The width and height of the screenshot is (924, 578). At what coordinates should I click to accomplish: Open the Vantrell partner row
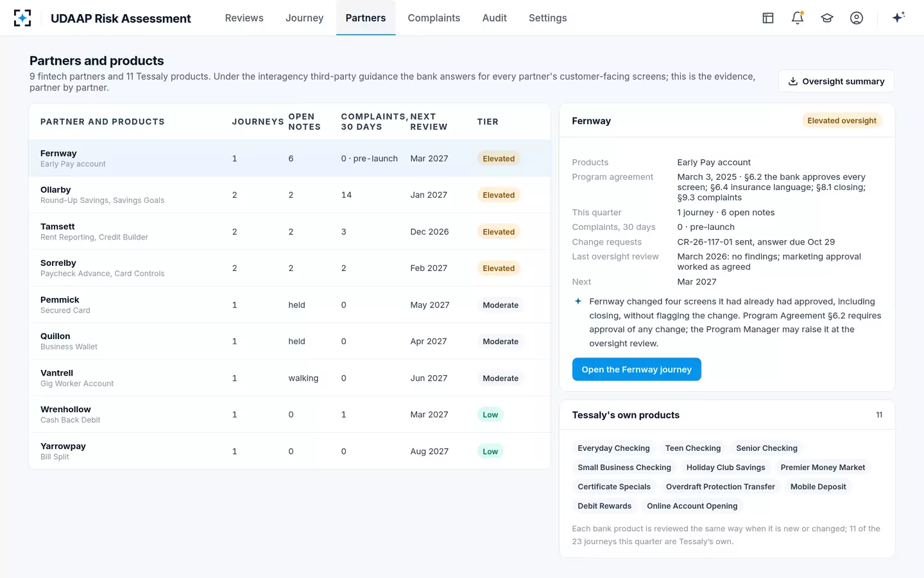289,378
